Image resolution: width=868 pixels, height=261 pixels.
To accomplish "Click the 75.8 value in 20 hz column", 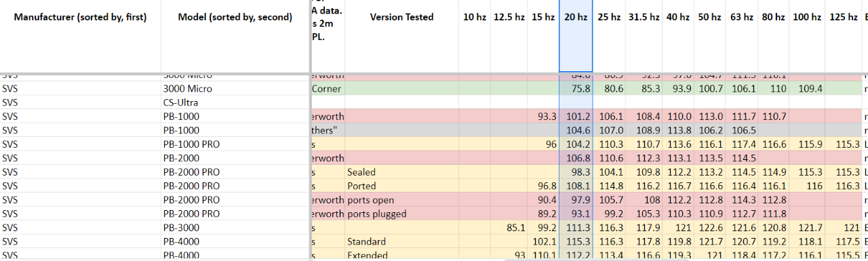I will (x=576, y=89).
